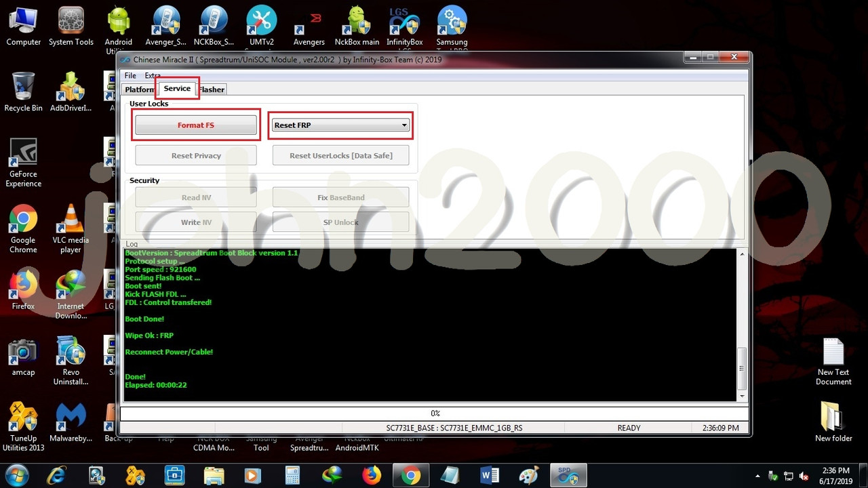Screen dimensions: 868x488
Task: Launch VLC media player shortcut
Action: [71, 229]
